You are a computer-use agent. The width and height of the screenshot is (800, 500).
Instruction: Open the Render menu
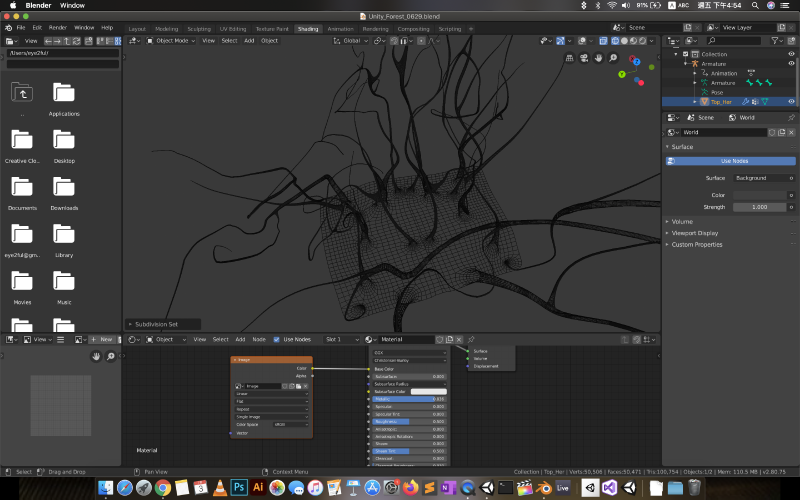[x=58, y=27]
